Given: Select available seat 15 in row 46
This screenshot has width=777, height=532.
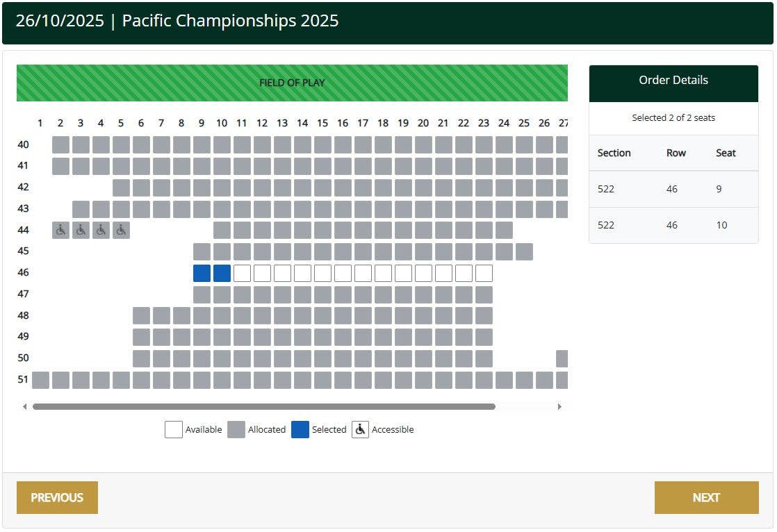Looking at the screenshot, I should (322, 273).
